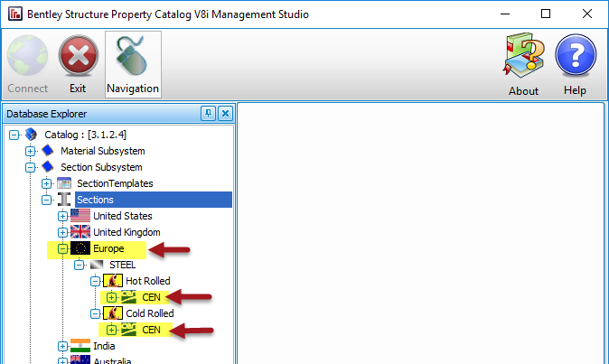Collapse the Hot Rolled node
Screen dimensions: 609x364
coord(95,281)
